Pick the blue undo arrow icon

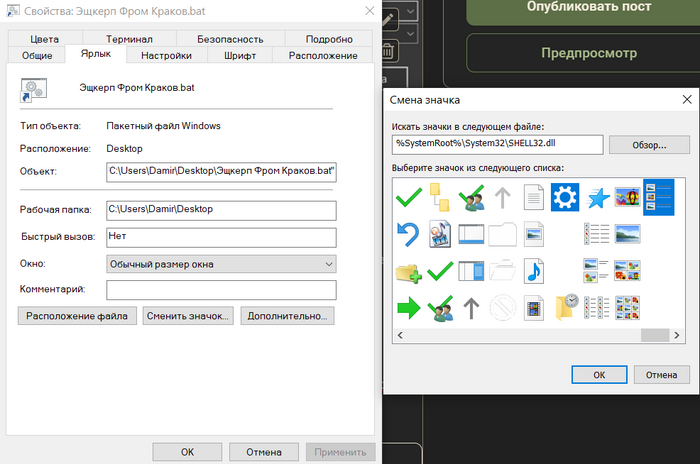pos(409,234)
